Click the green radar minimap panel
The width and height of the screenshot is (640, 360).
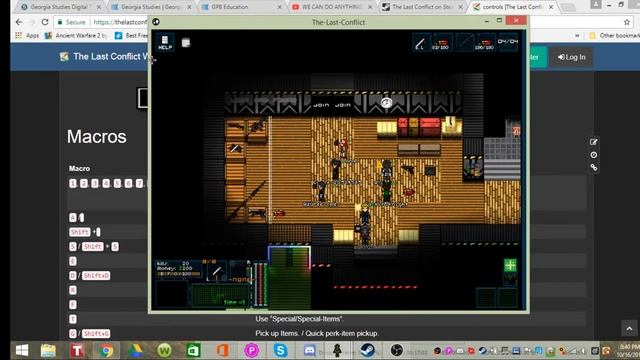(x=220, y=295)
